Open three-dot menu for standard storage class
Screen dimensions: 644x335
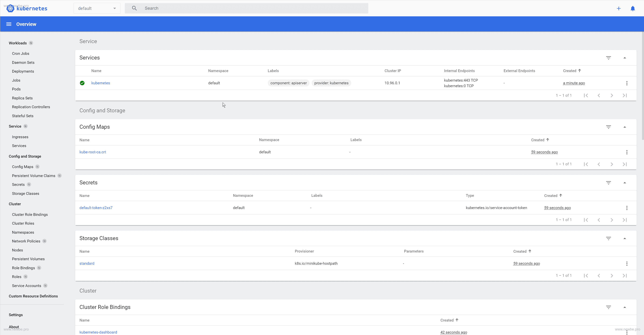click(x=627, y=263)
